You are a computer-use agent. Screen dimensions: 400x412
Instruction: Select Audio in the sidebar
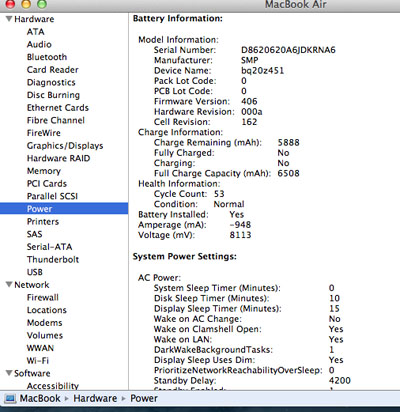(39, 44)
